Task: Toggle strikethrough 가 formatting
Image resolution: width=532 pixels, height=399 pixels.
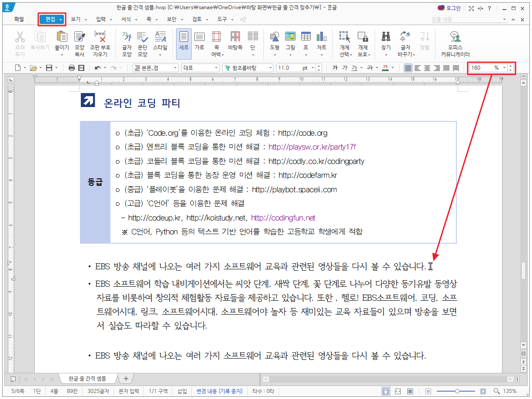Action: click(369, 68)
